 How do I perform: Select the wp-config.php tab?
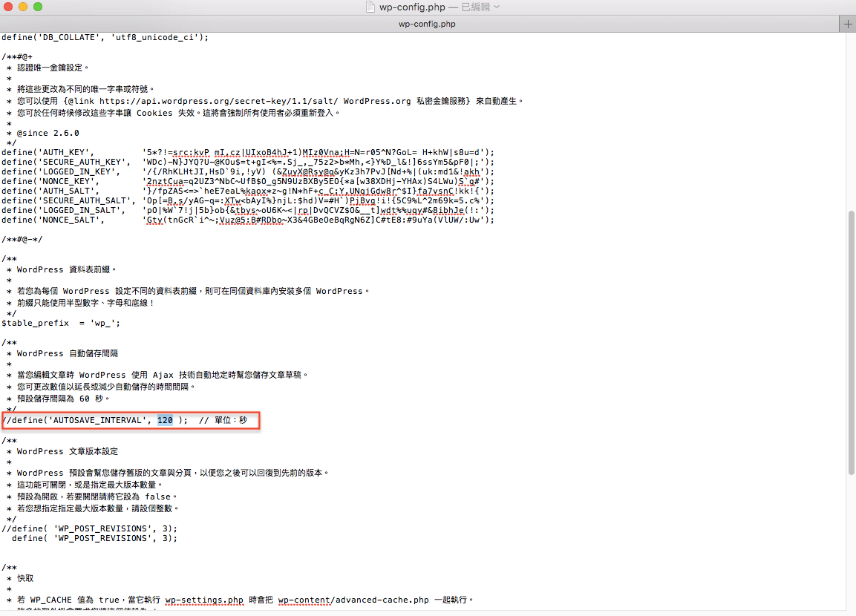point(427,24)
